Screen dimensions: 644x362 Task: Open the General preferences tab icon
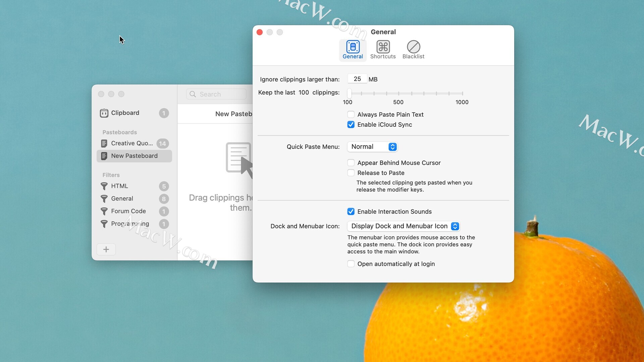coord(353,47)
